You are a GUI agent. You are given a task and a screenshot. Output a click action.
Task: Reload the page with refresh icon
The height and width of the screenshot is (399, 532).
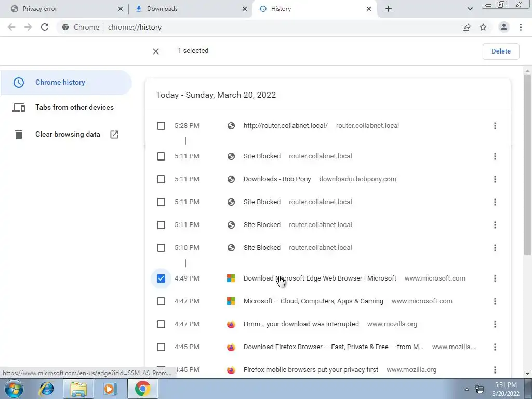(45, 27)
